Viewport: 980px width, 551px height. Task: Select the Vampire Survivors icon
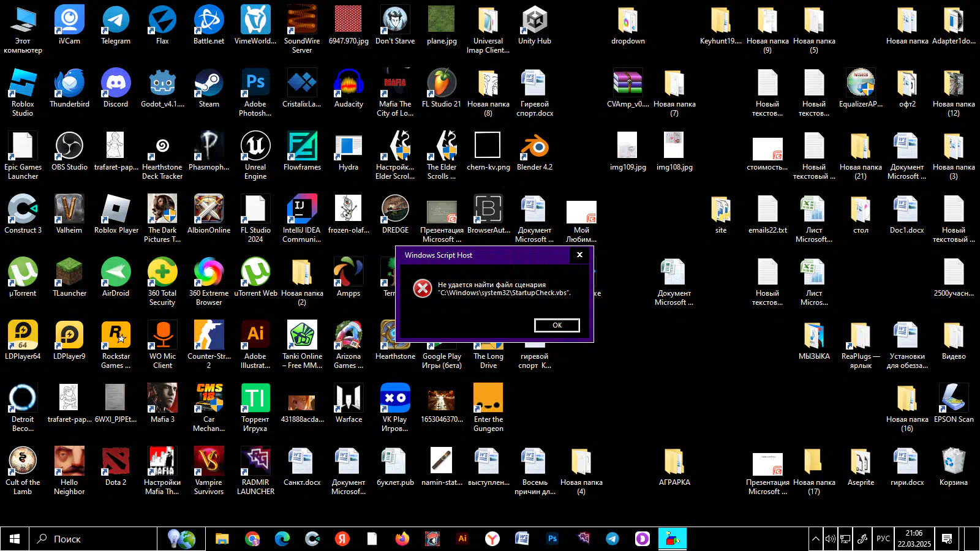click(x=209, y=471)
